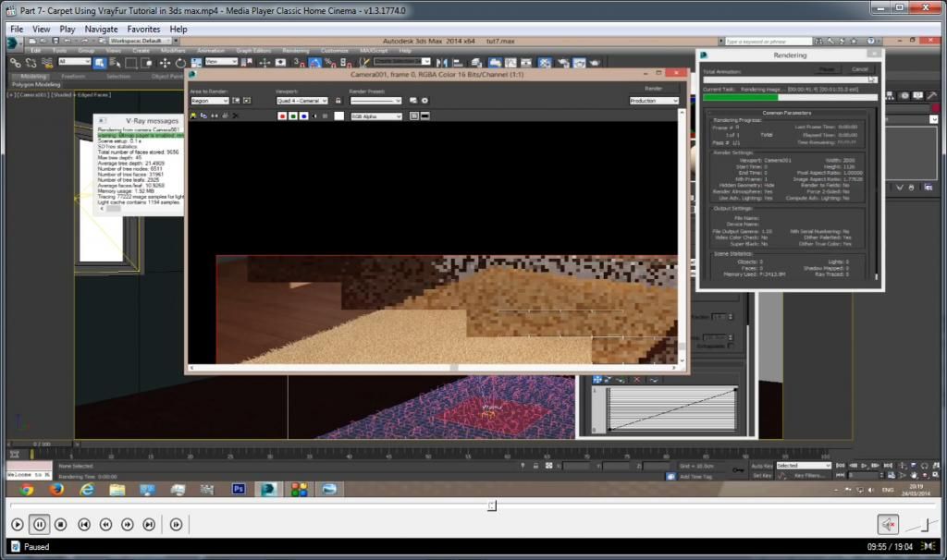The width and height of the screenshot is (947, 560).
Task: Open the Play menu
Action: (67, 29)
